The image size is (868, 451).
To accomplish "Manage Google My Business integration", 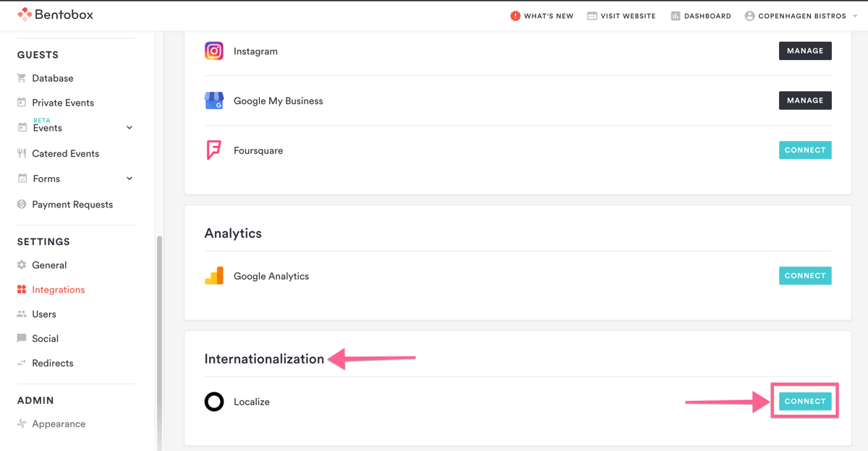I will coord(805,100).
